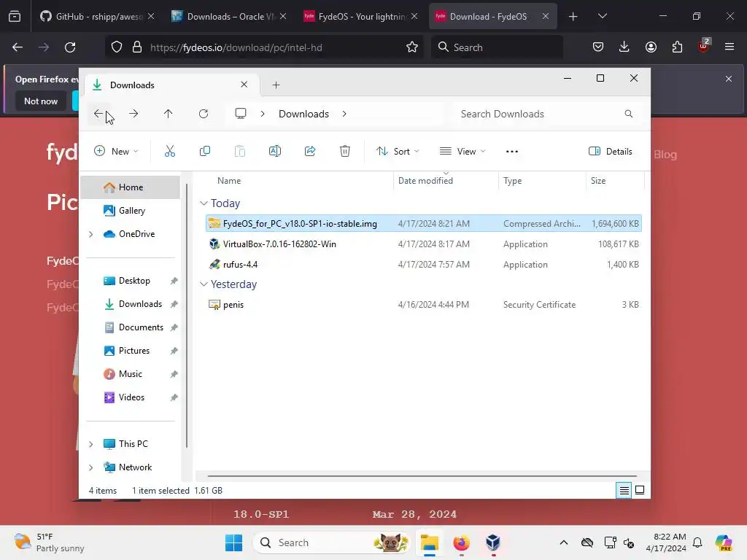This screenshot has width=747, height=560.
Task: Click the shield tracking protection icon
Action: tap(117, 47)
